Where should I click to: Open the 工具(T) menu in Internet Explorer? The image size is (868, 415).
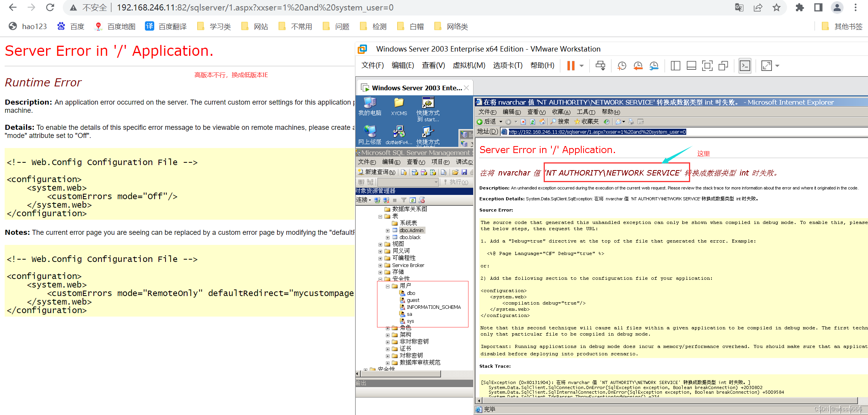pos(586,112)
